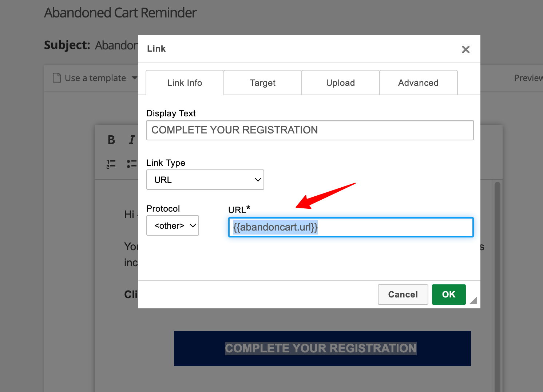Open the Protocol dropdown
Screen dimensions: 543x392
[x=173, y=225]
